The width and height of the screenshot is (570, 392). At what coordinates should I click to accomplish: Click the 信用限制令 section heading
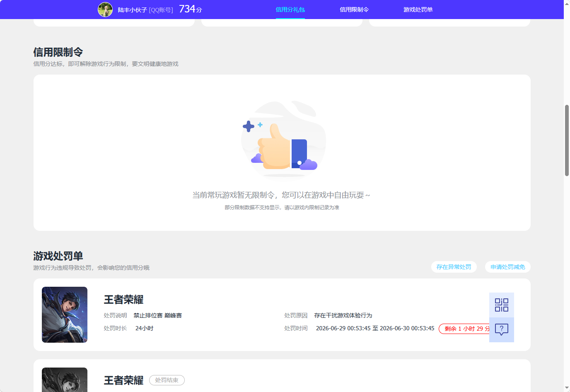tap(58, 52)
